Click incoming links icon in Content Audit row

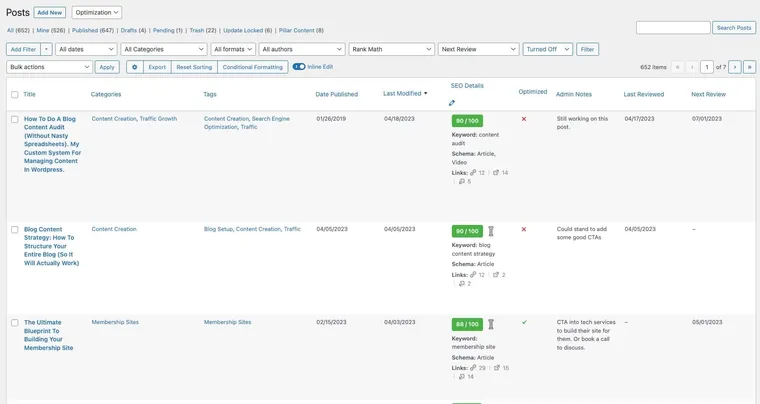461,181
